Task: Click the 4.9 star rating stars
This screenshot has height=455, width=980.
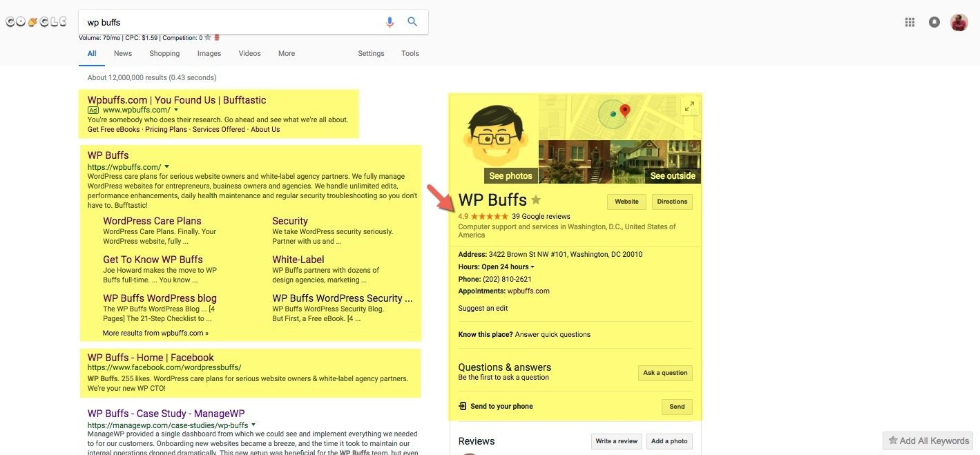Action: (x=489, y=216)
